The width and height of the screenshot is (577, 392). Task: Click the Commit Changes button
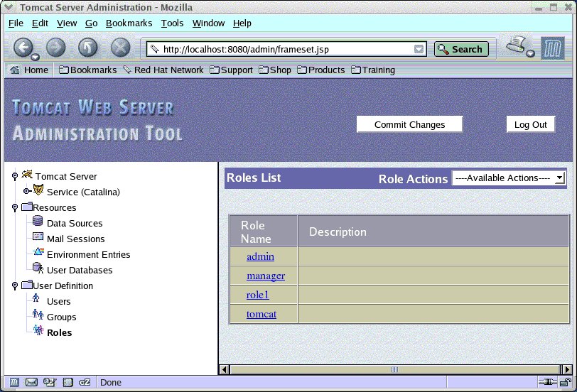409,125
